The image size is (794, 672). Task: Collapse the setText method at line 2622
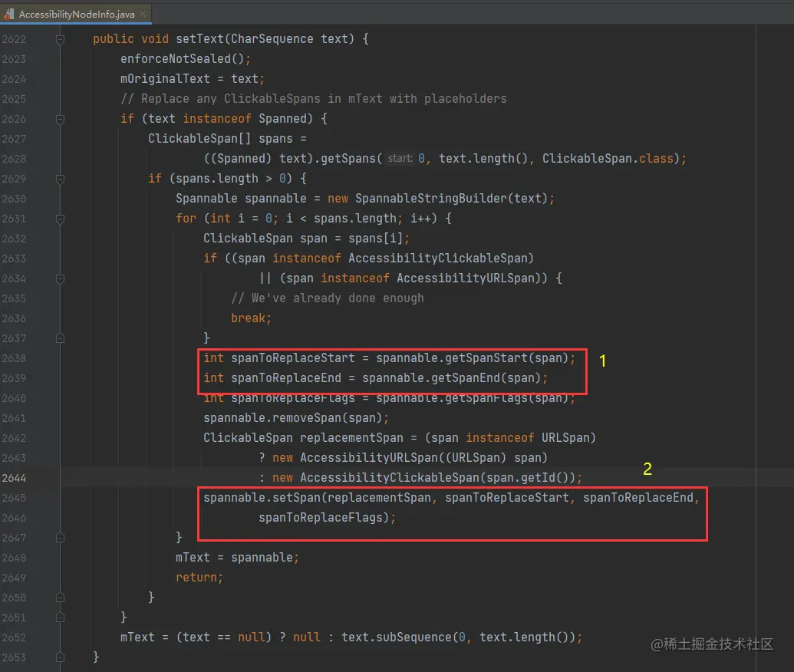coord(60,39)
